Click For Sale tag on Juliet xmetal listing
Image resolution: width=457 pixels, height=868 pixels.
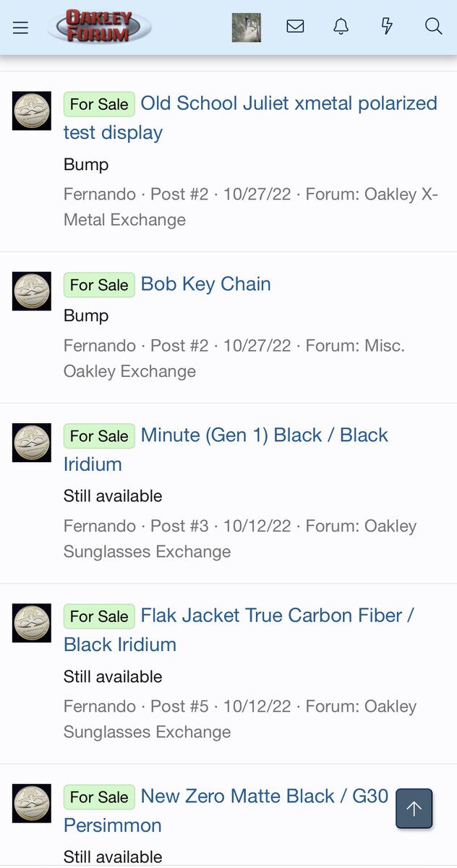99,104
